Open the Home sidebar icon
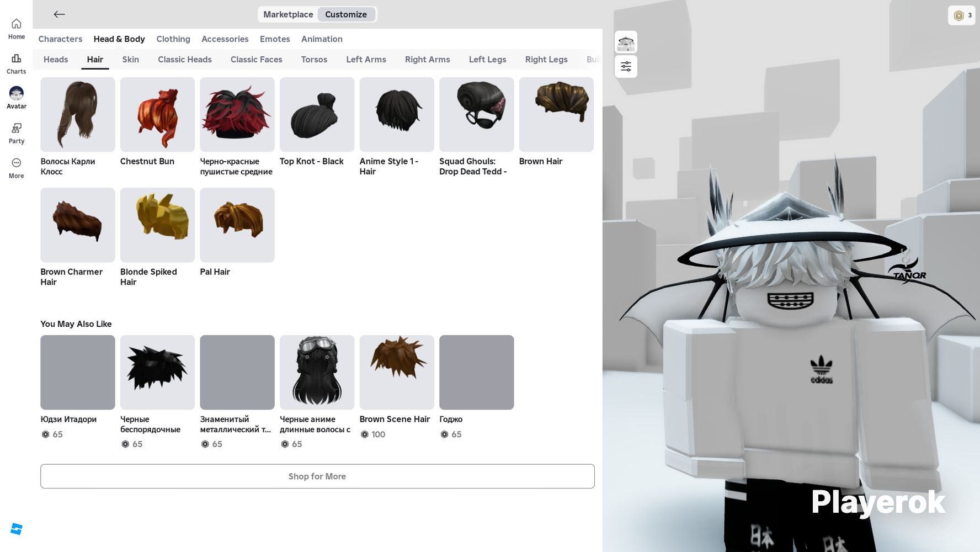This screenshot has width=980, height=552. pyautogui.click(x=17, y=29)
